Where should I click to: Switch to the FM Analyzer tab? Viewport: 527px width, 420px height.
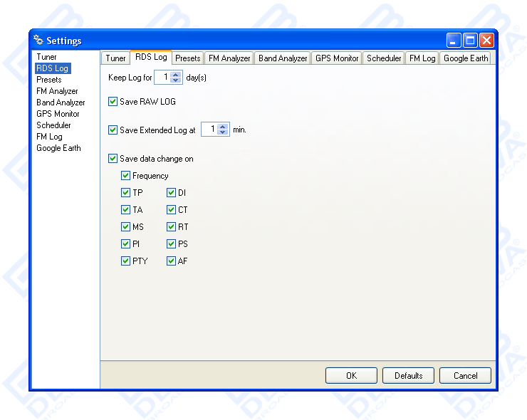(229, 58)
